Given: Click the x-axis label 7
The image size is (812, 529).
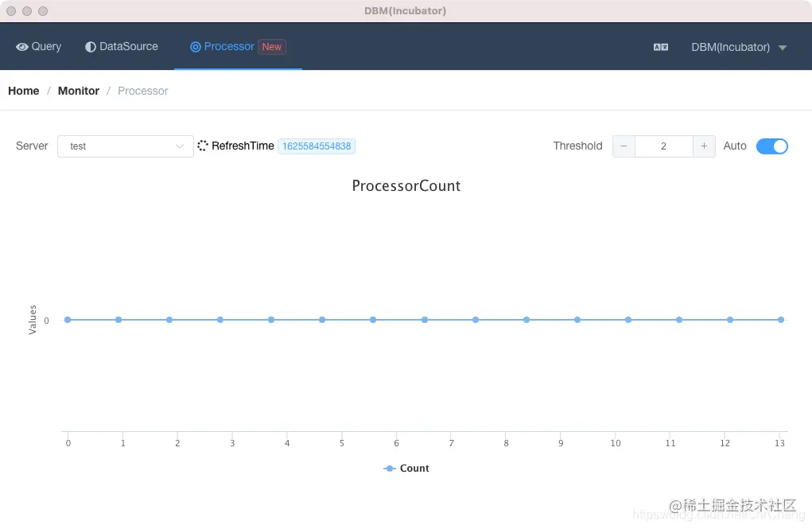Looking at the screenshot, I should click(452, 443).
